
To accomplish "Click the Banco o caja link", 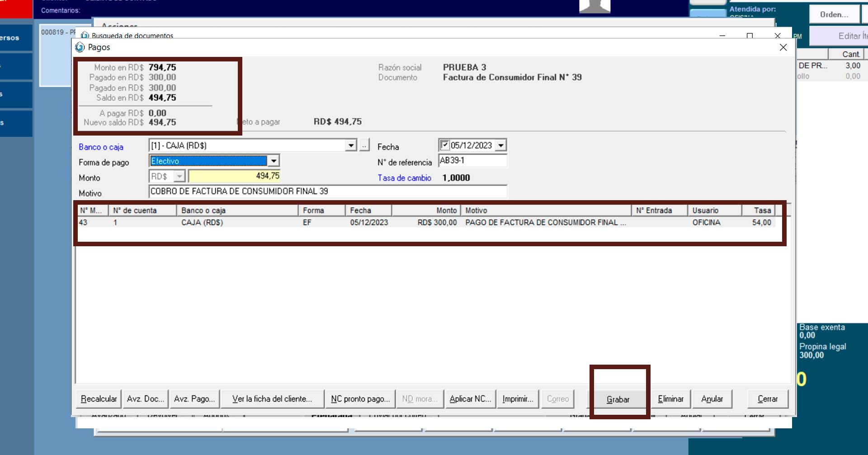I will [101, 147].
